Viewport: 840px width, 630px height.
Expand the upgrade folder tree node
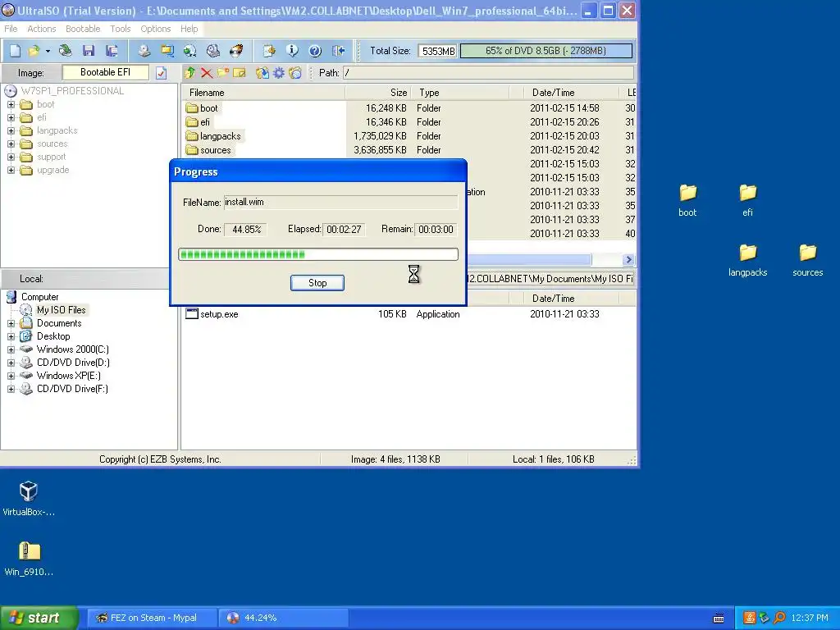(11, 171)
